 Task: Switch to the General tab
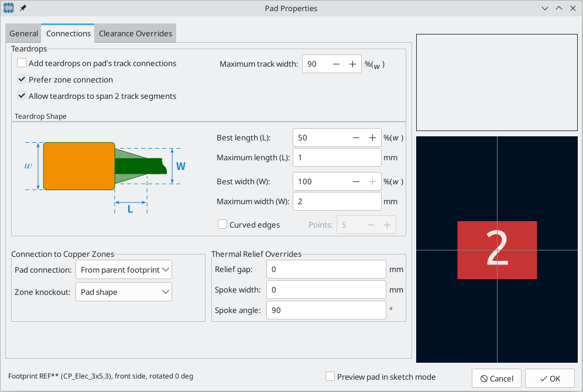[23, 33]
